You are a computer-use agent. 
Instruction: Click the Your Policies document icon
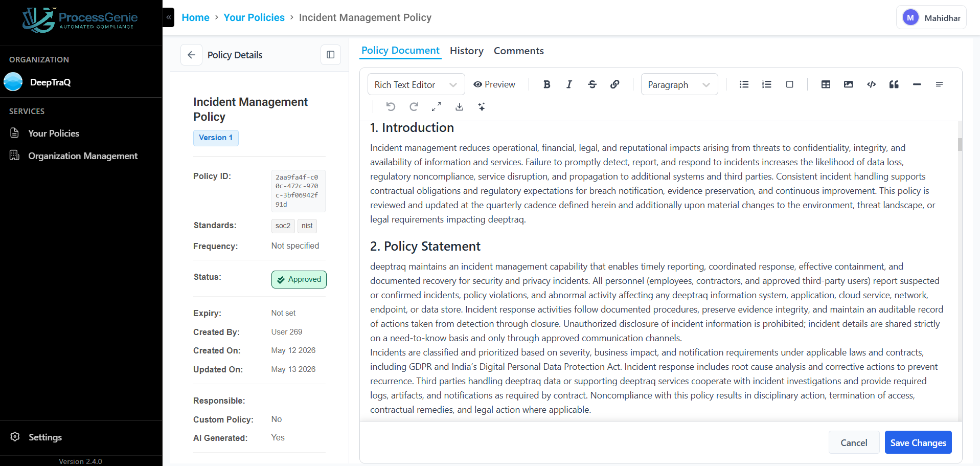pyautogui.click(x=15, y=133)
